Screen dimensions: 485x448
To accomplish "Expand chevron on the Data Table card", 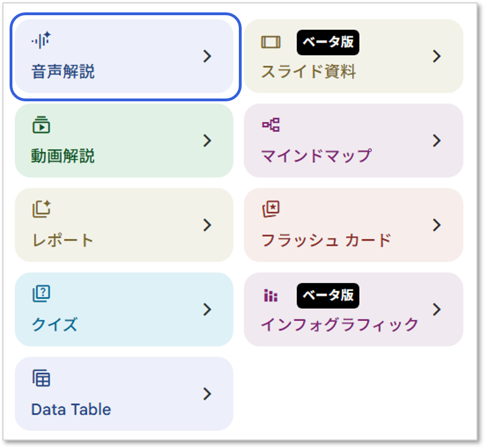I will (x=207, y=394).
